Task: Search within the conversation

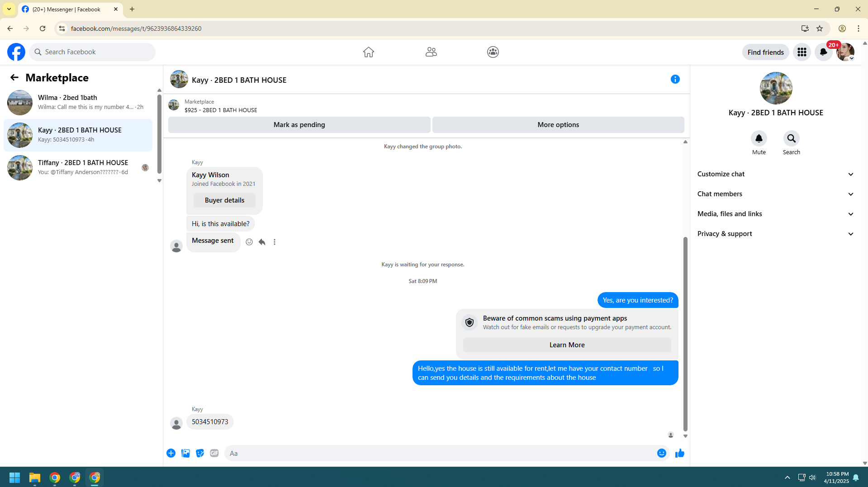Action: tap(792, 138)
